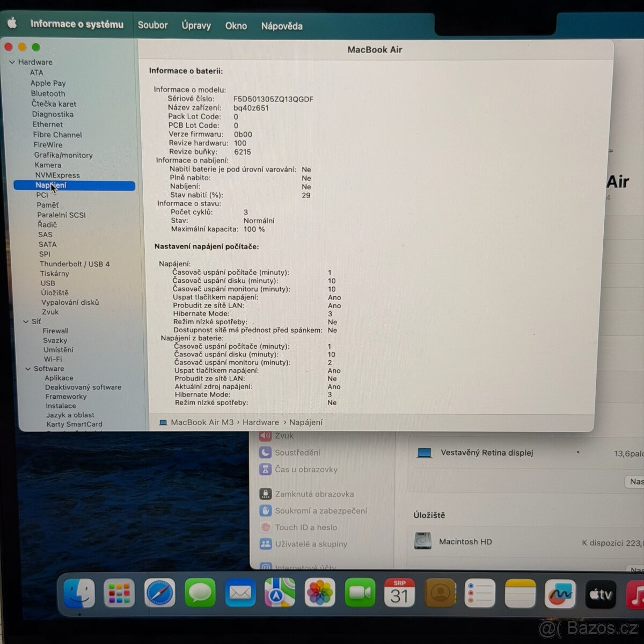644x644 pixels.
Task: Select Frameworky under Software
Action: [66, 397]
